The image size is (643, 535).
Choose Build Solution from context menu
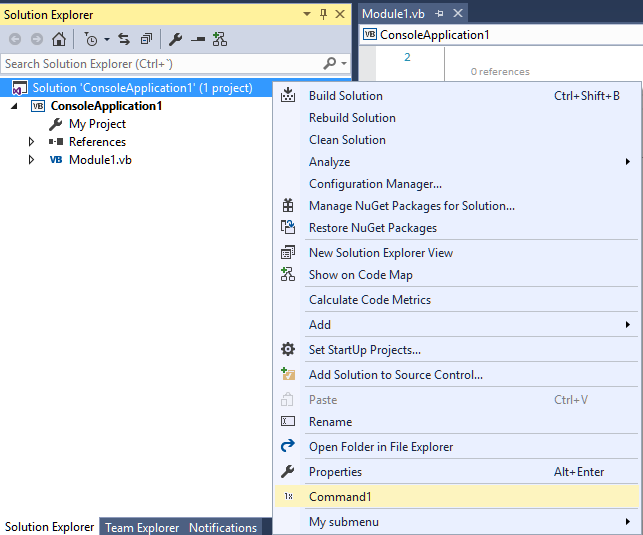pyautogui.click(x=456, y=96)
